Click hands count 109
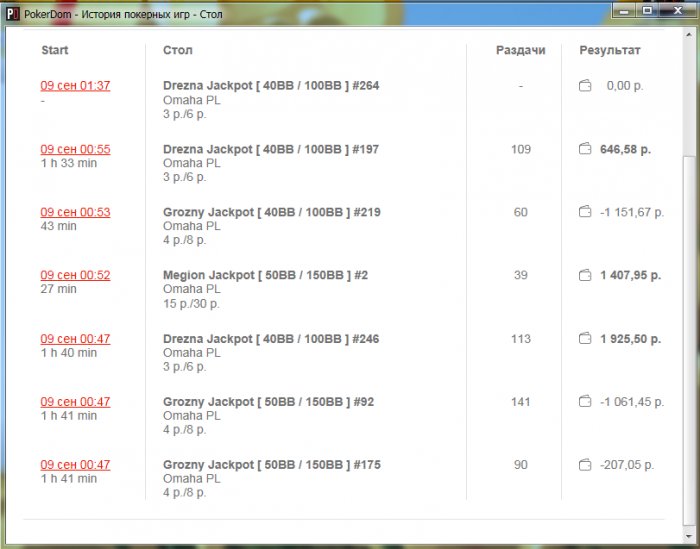The image size is (700, 549). [x=521, y=149]
